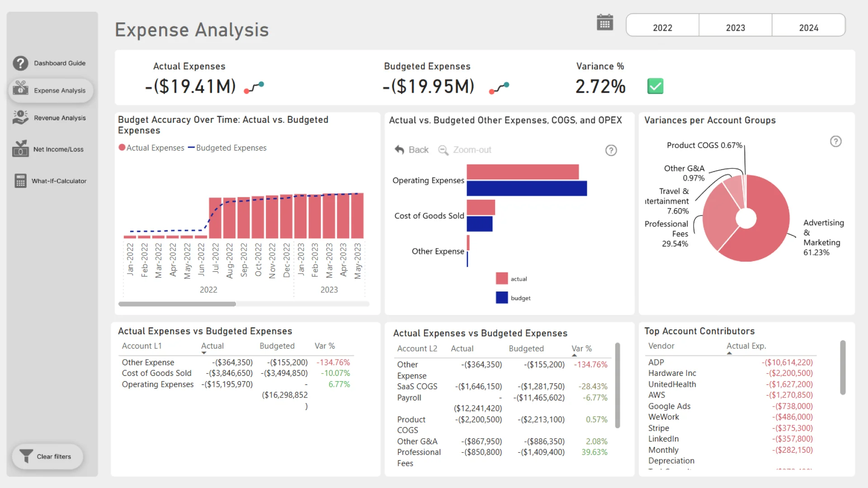Sort by Actual column in Account L1 table
Screen dimensions: 868x488
click(x=212, y=346)
